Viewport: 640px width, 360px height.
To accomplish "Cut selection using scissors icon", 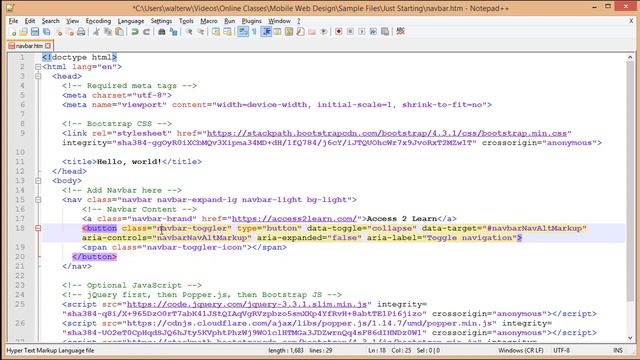I will (x=96, y=32).
